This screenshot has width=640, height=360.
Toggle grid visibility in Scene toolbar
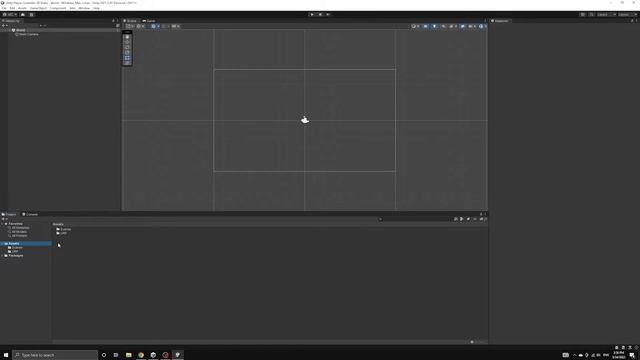(x=154, y=26)
